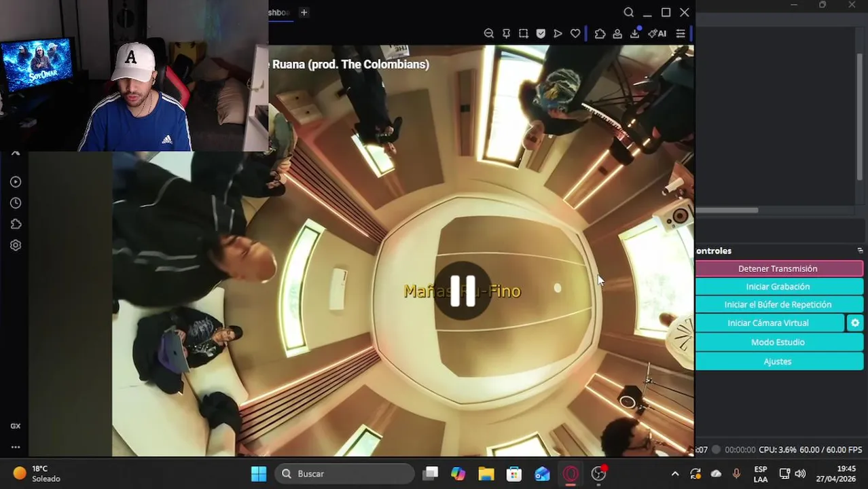868x489 pixels.
Task: Click the send/flow arrow icon in toolbar
Action: point(558,33)
